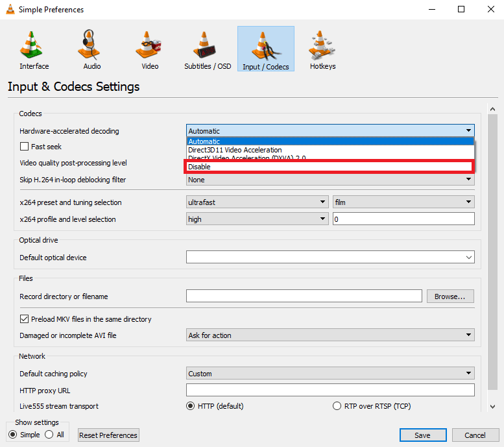504x447 pixels.
Task: Choose Automatic in the decoding list
Action: coord(330,141)
